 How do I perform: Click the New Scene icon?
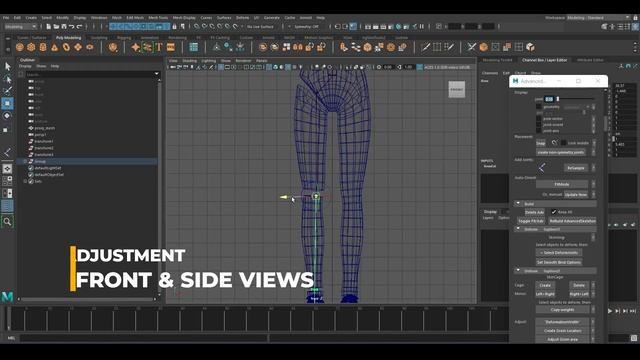pyautogui.click(x=49, y=27)
